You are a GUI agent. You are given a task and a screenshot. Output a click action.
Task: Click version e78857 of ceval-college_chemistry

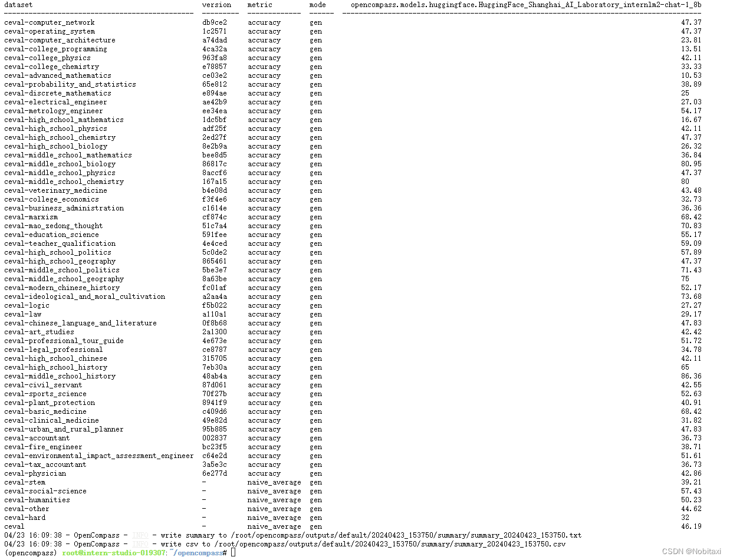coord(214,67)
